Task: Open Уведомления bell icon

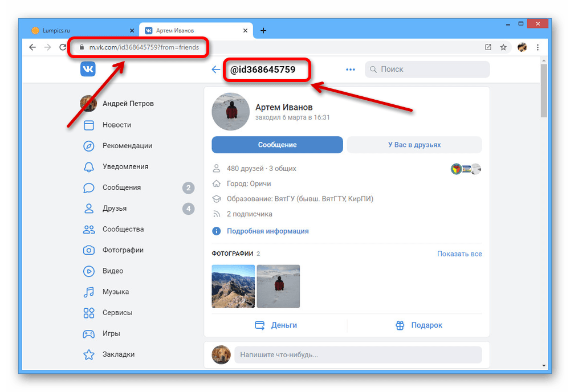Action: tap(89, 167)
